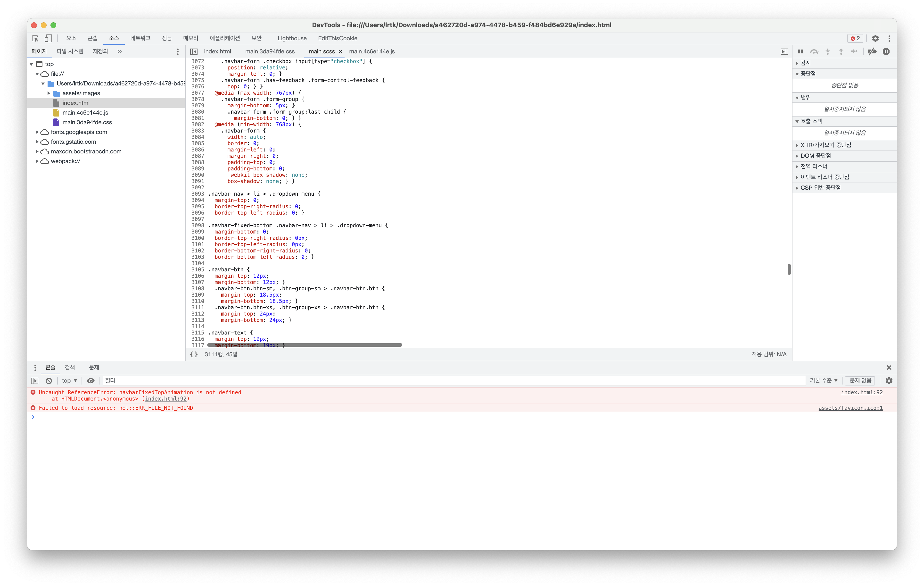Open the main.4c6e144e.js editor tab

[x=371, y=51]
